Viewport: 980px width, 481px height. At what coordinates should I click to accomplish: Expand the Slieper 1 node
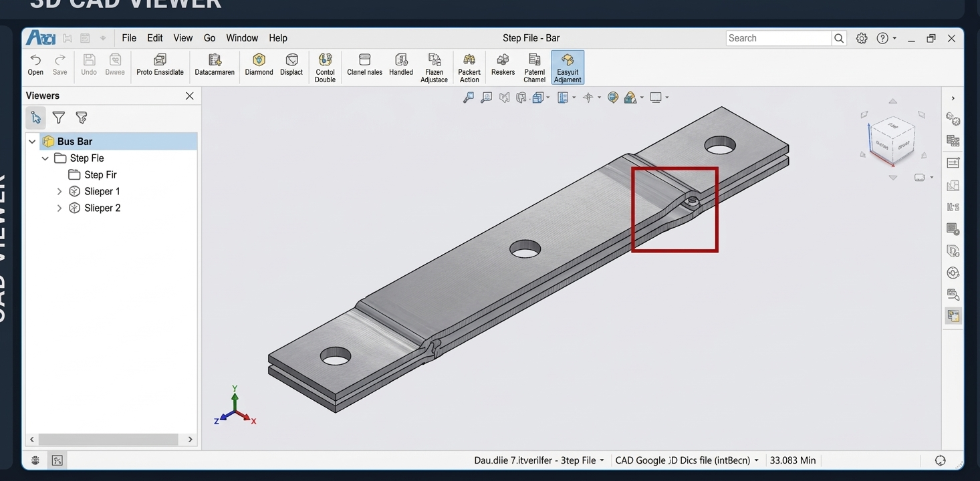point(59,192)
